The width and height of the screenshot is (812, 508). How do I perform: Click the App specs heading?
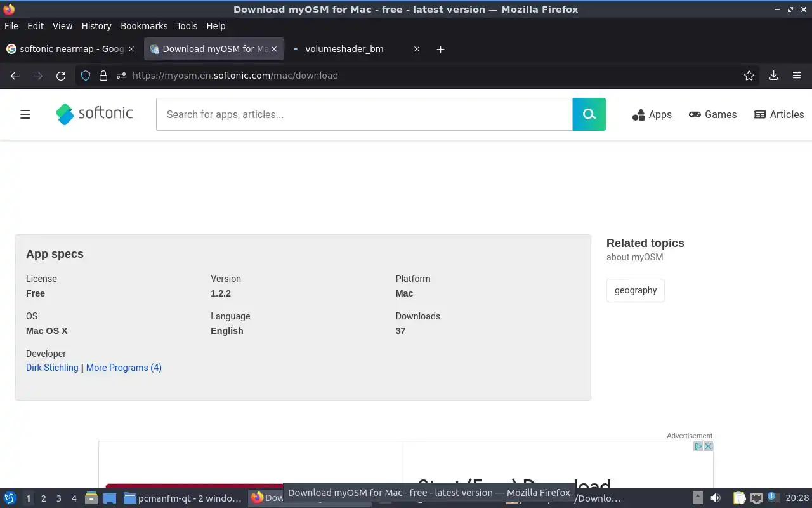(55, 254)
